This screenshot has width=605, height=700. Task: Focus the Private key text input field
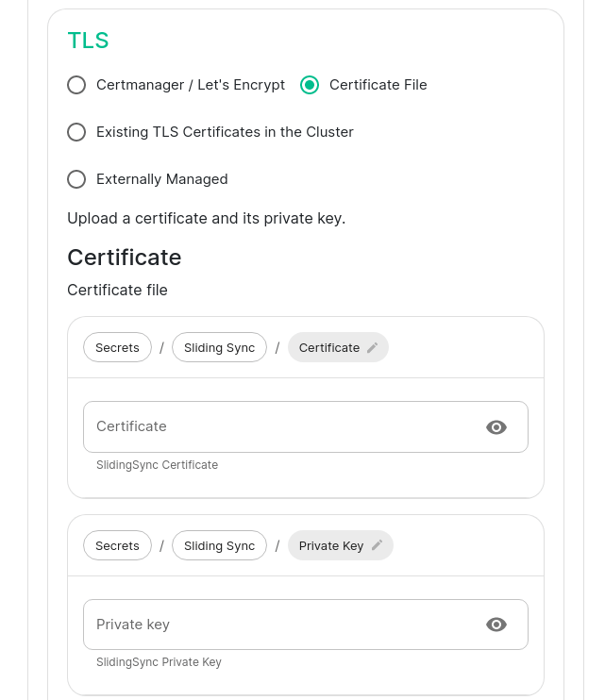pos(283,625)
